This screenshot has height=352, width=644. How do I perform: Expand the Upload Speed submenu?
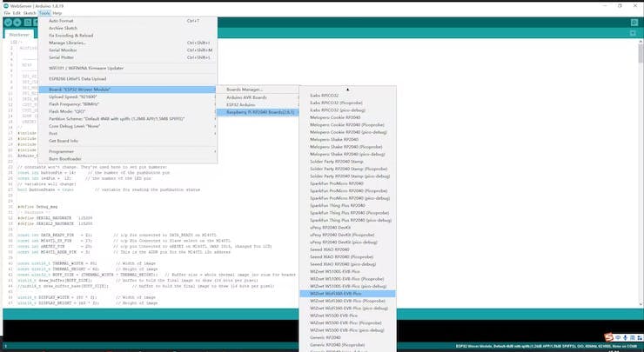(x=127, y=96)
